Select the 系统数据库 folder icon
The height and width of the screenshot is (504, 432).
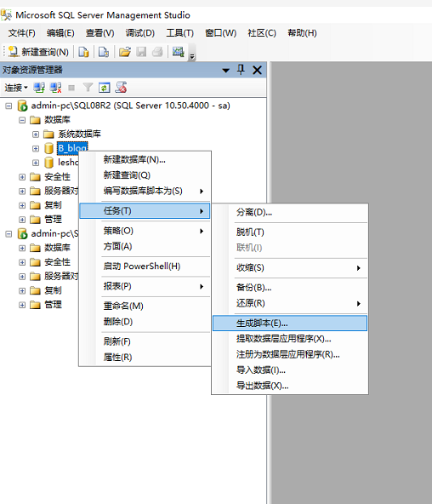pos(48,134)
